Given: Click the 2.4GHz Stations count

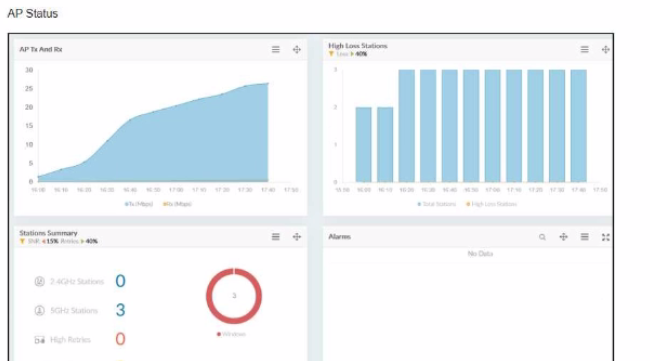Looking at the screenshot, I should coord(120,281).
